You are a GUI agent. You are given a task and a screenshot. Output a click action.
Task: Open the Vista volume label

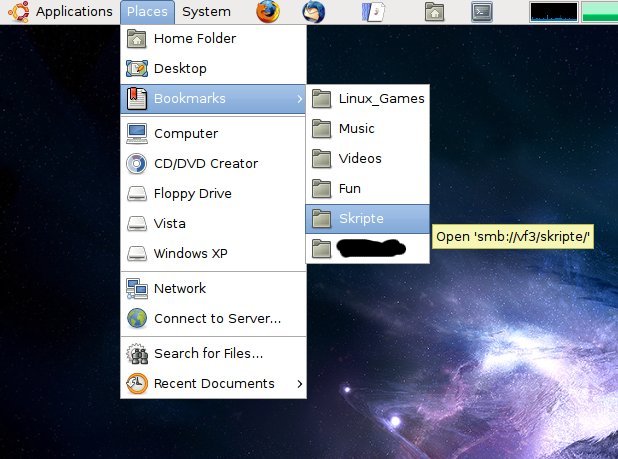[x=169, y=223]
